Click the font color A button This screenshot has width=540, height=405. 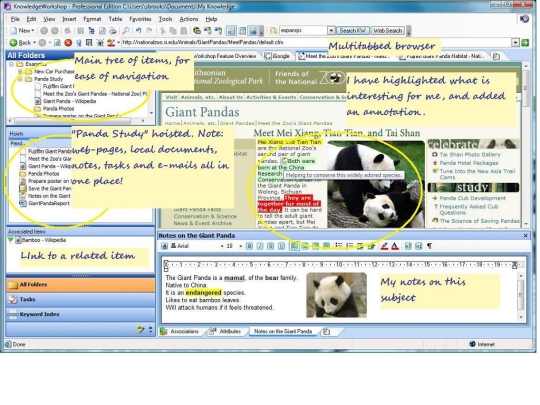pyautogui.click(x=395, y=246)
